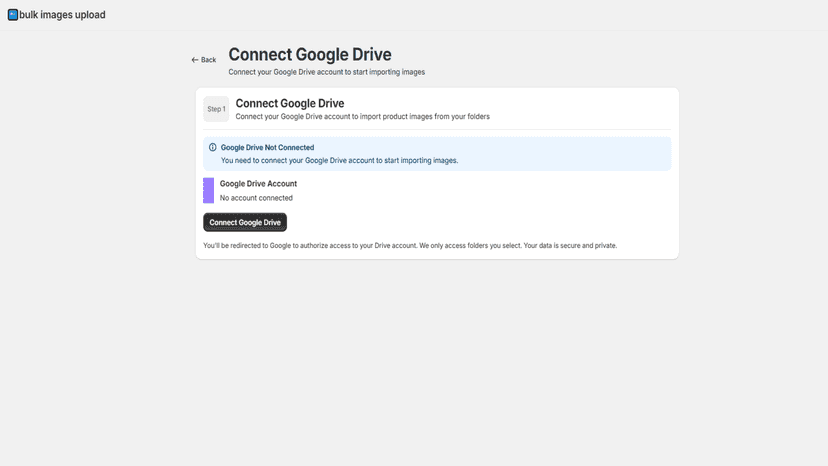Select the main Connect Google Drive page heading

coord(310,54)
